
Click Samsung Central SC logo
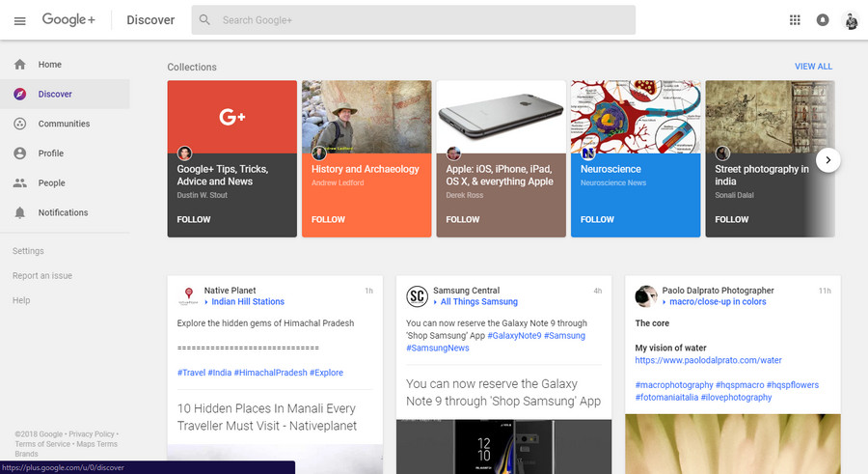click(418, 296)
